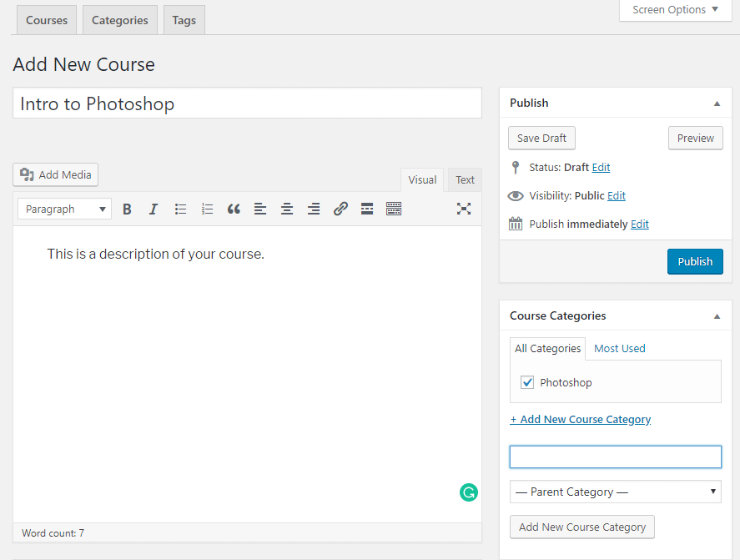
Task: Open the Screen Options menu
Action: 674,10
